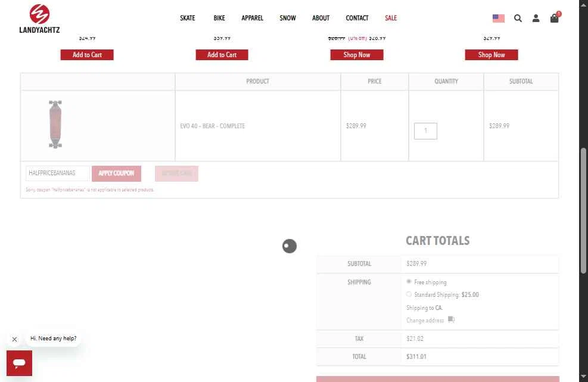Image resolution: width=588 pixels, height=382 pixels.
Task: Go to the ABOUT page
Action: tap(321, 18)
